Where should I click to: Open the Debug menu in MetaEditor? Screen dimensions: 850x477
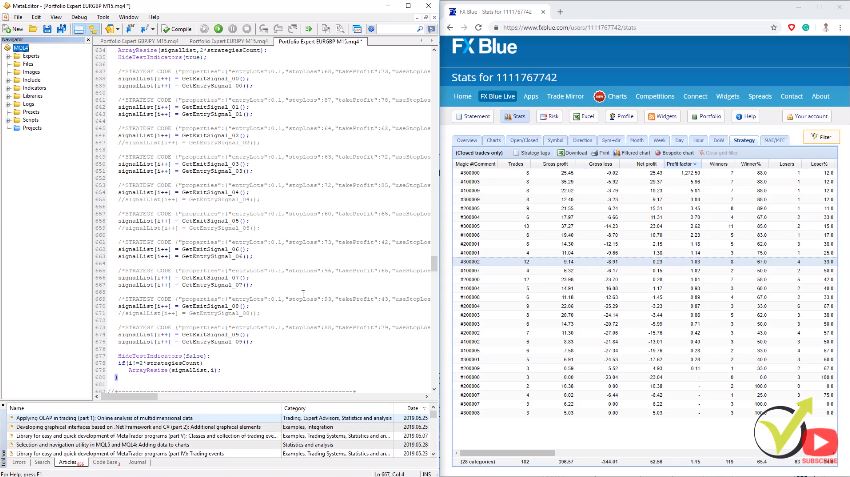click(79, 17)
